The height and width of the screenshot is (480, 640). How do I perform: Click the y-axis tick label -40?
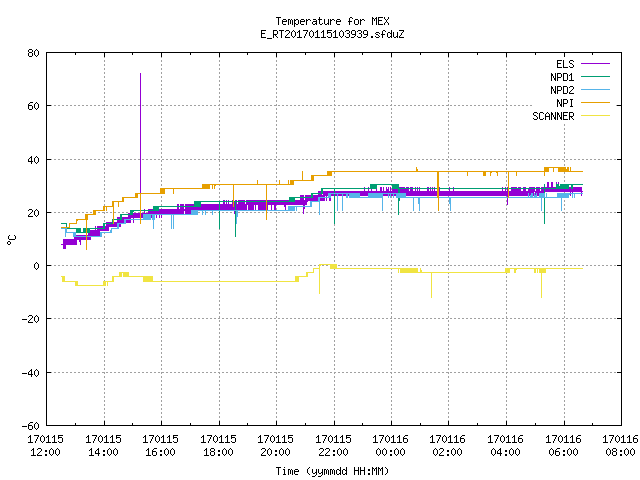coord(31,373)
